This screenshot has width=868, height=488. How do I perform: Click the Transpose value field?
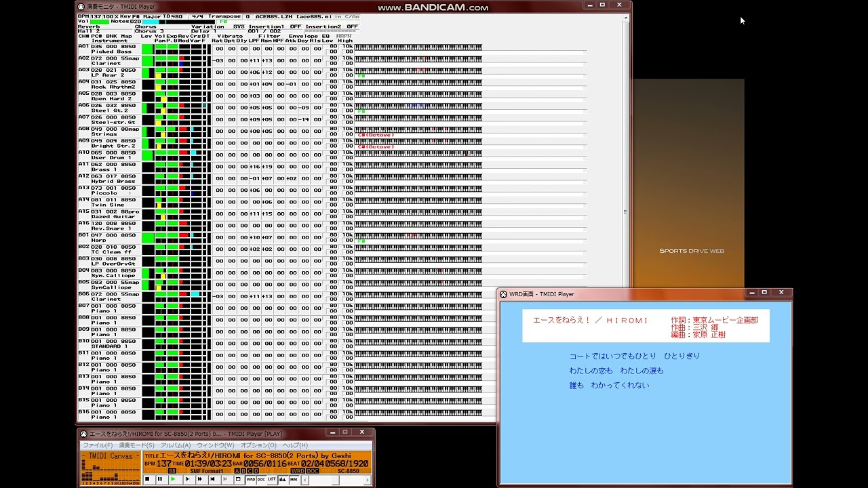coord(247,16)
